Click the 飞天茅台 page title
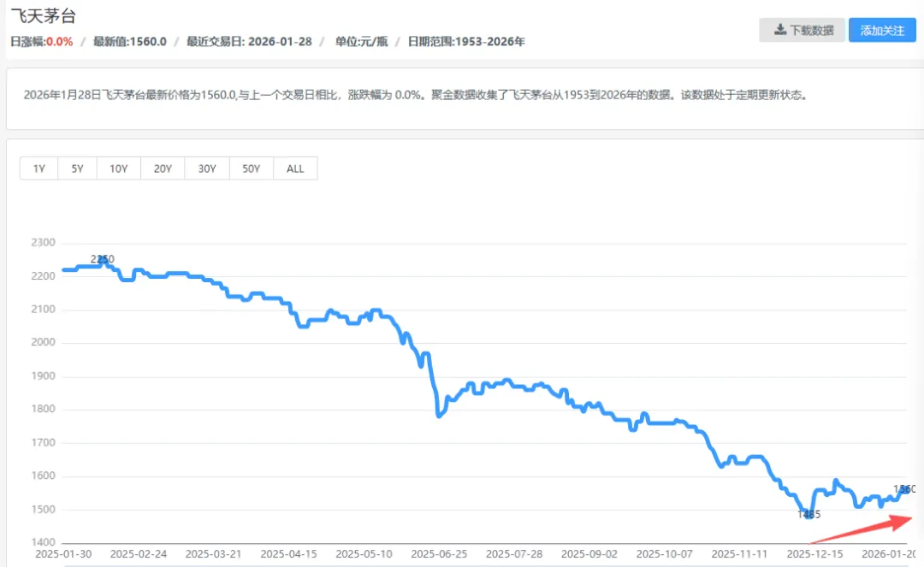 pyautogui.click(x=44, y=16)
